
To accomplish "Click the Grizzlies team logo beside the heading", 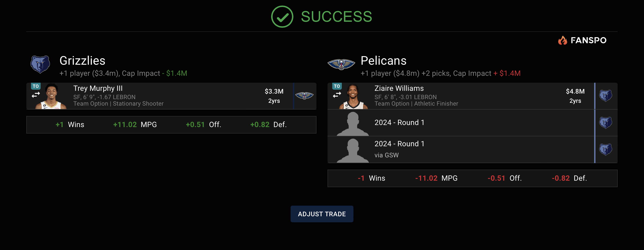I will [x=40, y=64].
